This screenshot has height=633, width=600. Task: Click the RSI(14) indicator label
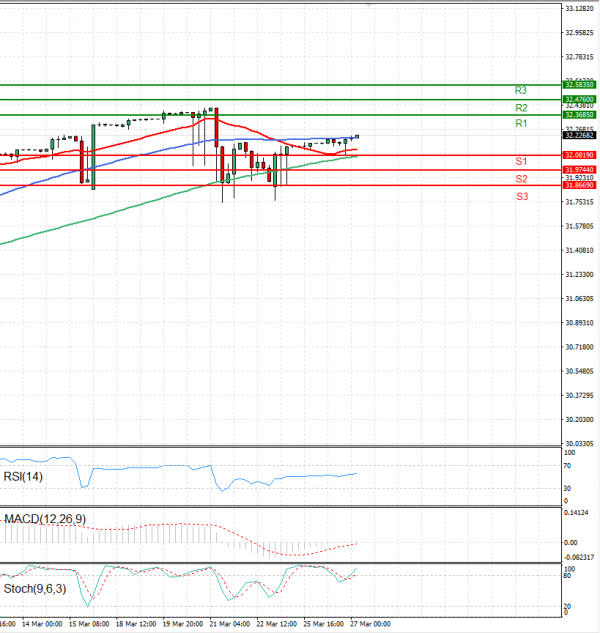coord(23,477)
